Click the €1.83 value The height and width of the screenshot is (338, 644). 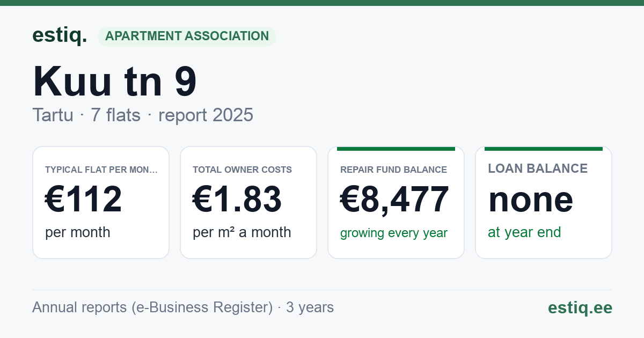point(237,200)
